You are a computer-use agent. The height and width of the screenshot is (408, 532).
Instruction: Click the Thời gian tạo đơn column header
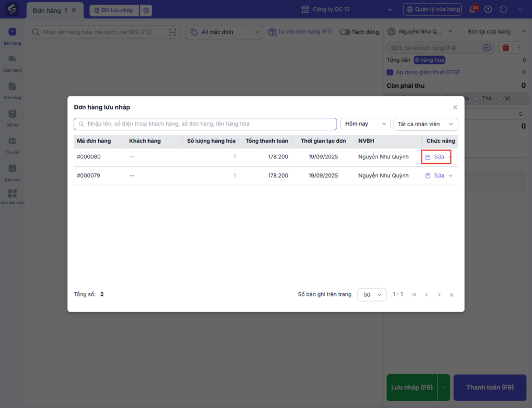click(323, 141)
